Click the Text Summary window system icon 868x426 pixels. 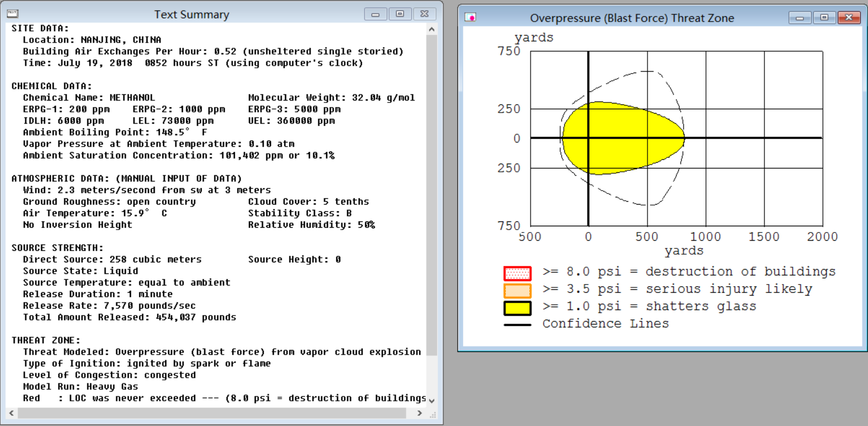point(12,14)
